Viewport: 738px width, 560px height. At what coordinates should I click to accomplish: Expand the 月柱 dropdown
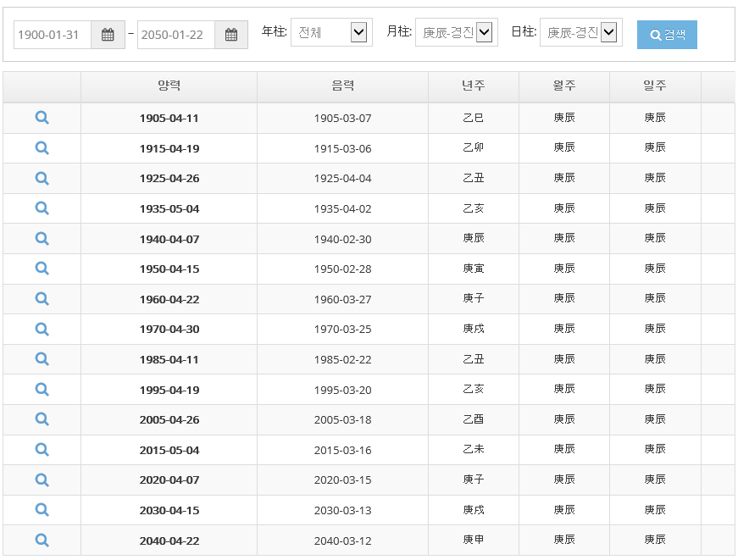(456, 32)
